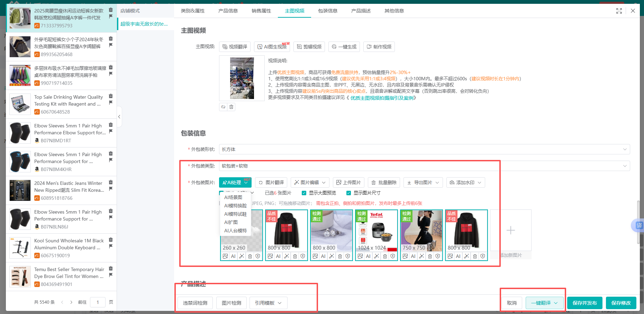Select AI模特换脸 from the AI menu
The image size is (644, 314).
(235, 206)
